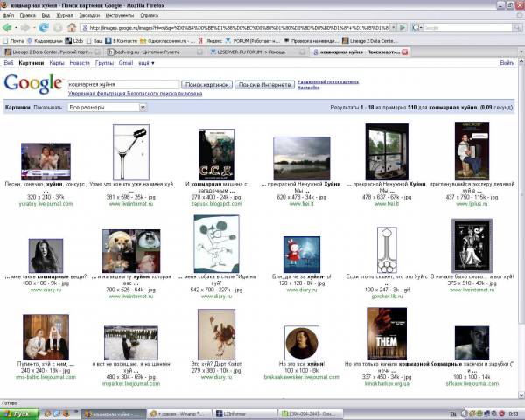
Task: Click the safe search filtering link under search box
Action: pos(136,94)
